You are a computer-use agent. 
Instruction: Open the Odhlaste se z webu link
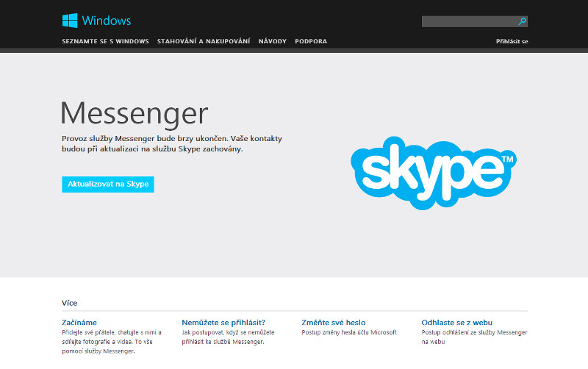point(456,323)
